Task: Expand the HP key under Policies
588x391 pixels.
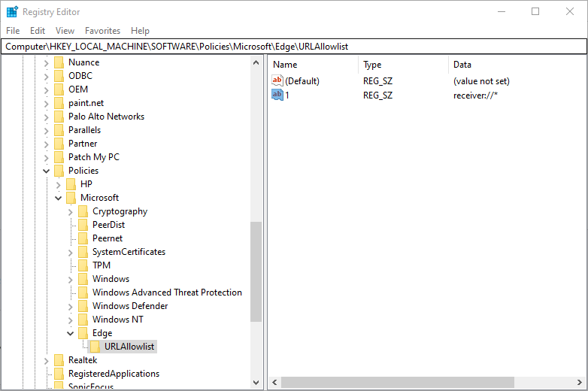Action: (x=59, y=184)
